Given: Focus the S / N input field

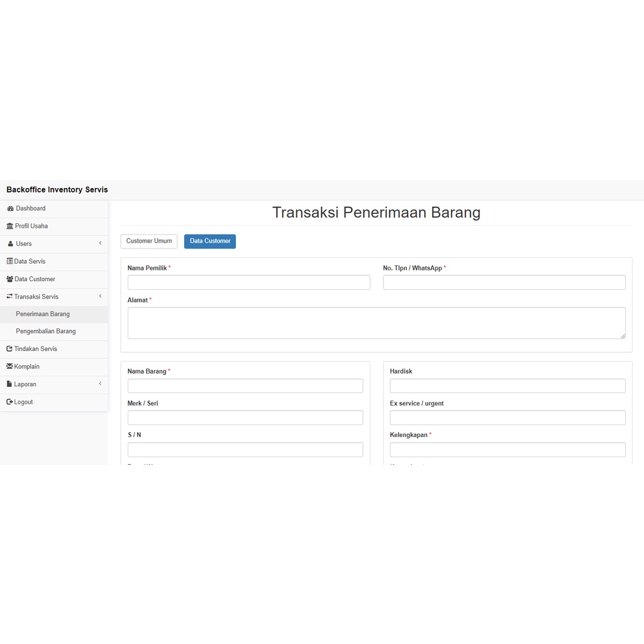Looking at the screenshot, I should coord(245,450).
